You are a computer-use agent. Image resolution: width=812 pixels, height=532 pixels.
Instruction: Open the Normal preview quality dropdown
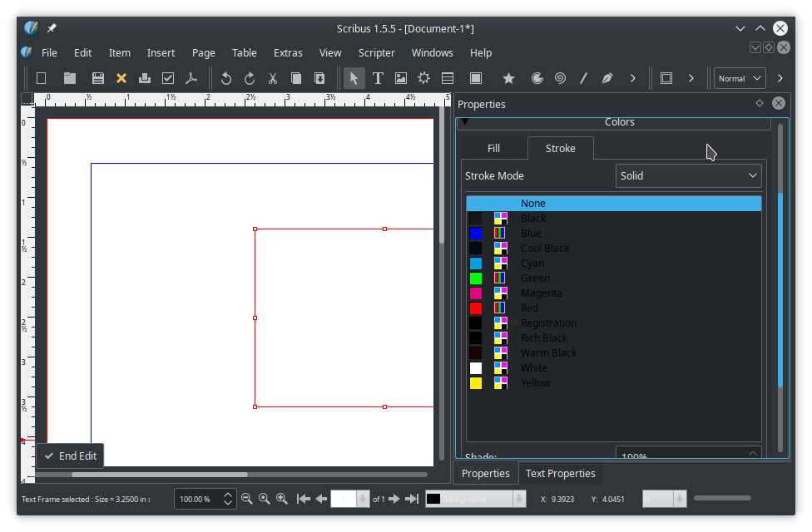tap(739, 78)
